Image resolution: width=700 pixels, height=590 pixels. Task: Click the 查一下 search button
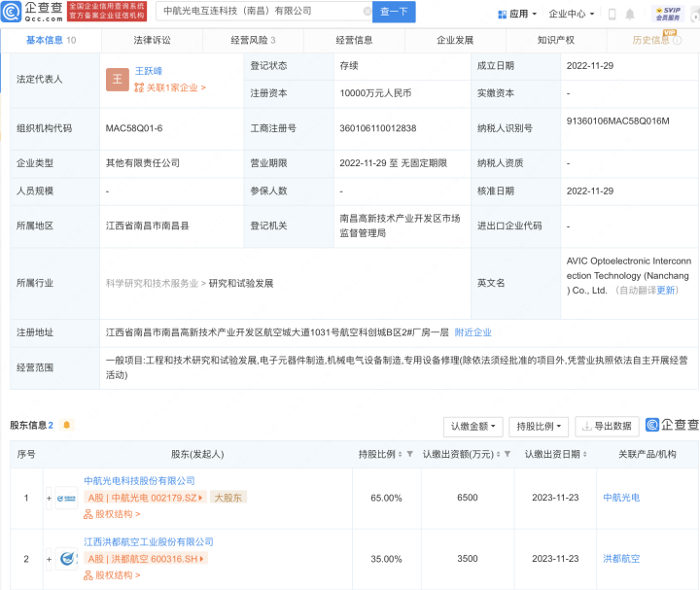[x=394, y=12]
